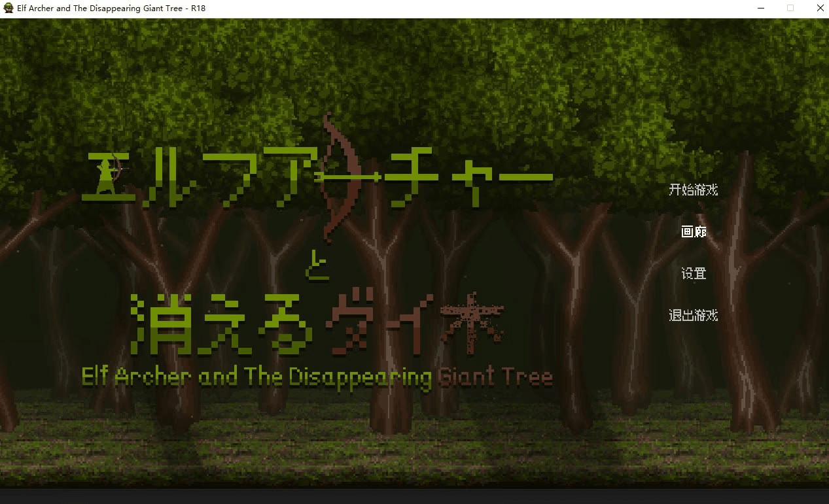Image resolution: width=829 pixels, height=504 pixels.
Task: Minimize the game window
Action: tap(761, 8)
